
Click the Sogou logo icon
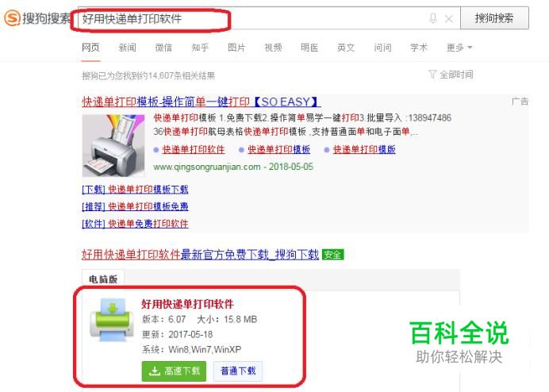click(x=12, y=18)
